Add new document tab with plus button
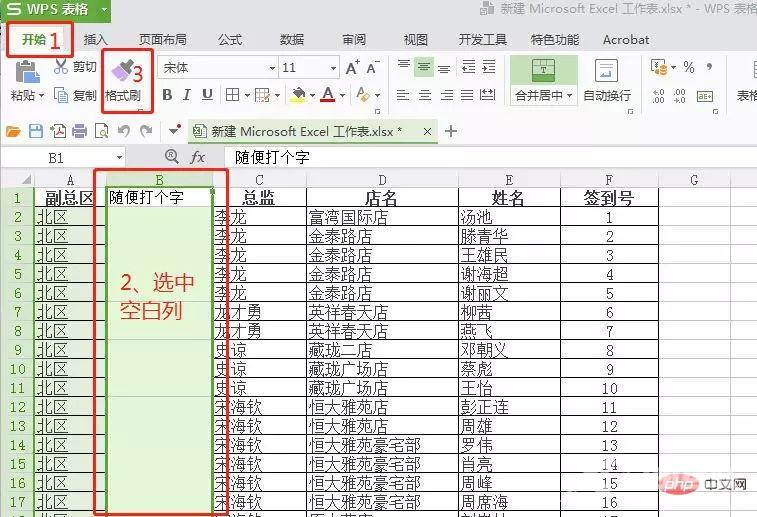The image size is (757, 517). point(451,131)
